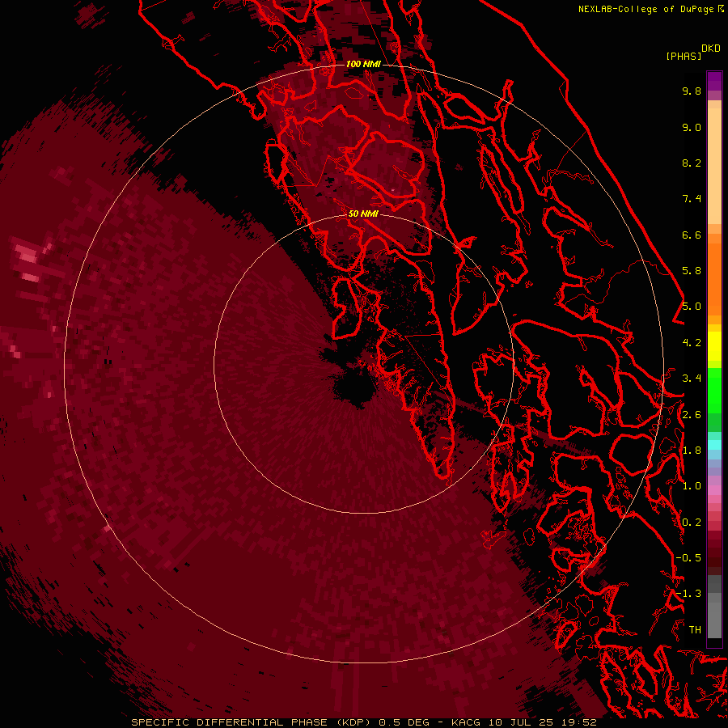
Task: Click the KACG station identifier in the caption
Action: tap(466, 722)
